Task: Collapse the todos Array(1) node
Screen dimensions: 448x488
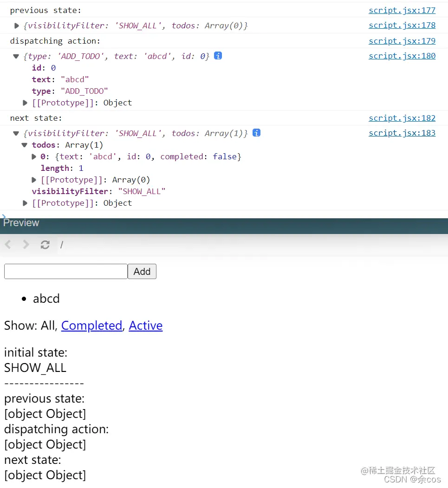Action: (25, 145)
